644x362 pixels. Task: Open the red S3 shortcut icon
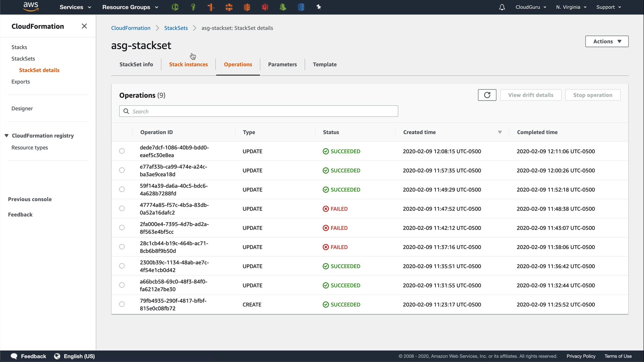pos(265,7)
